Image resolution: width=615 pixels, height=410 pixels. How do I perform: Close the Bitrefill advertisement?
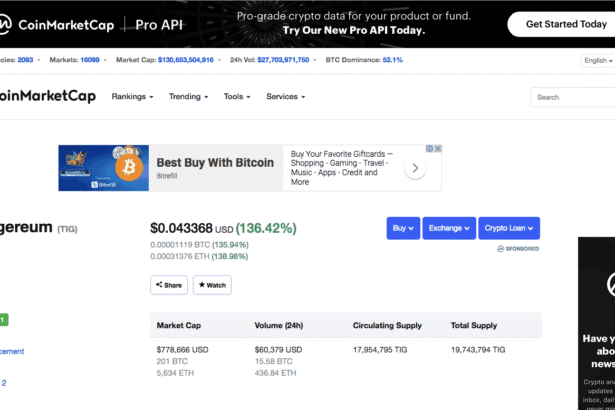(438, 149)
